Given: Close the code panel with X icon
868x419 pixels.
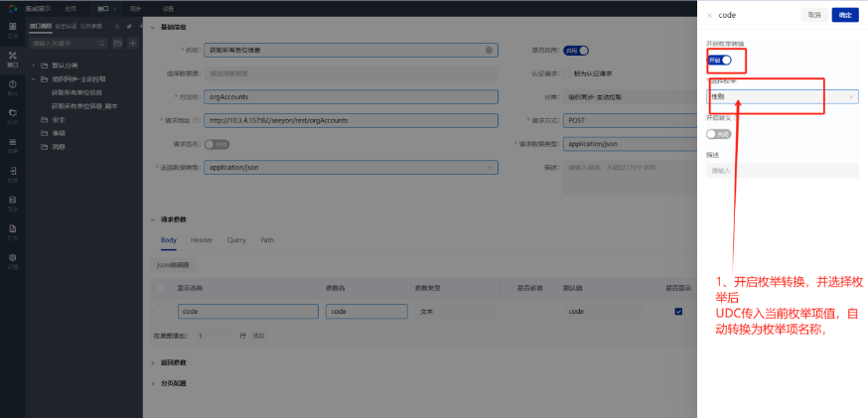Looking at the screenshot, I should [709, 16].
